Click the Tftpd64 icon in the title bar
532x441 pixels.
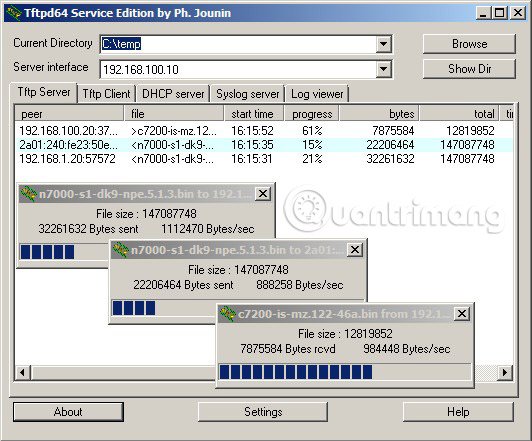tap(14, 13)
